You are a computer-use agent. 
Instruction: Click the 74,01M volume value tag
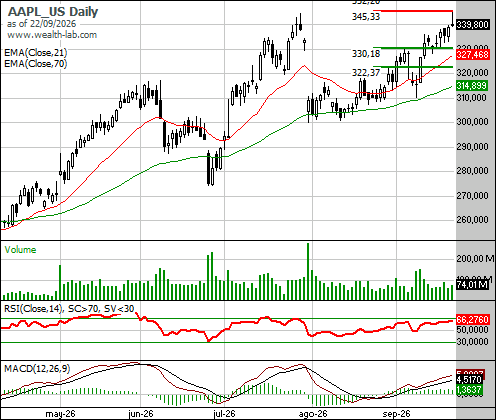[473, 285]
